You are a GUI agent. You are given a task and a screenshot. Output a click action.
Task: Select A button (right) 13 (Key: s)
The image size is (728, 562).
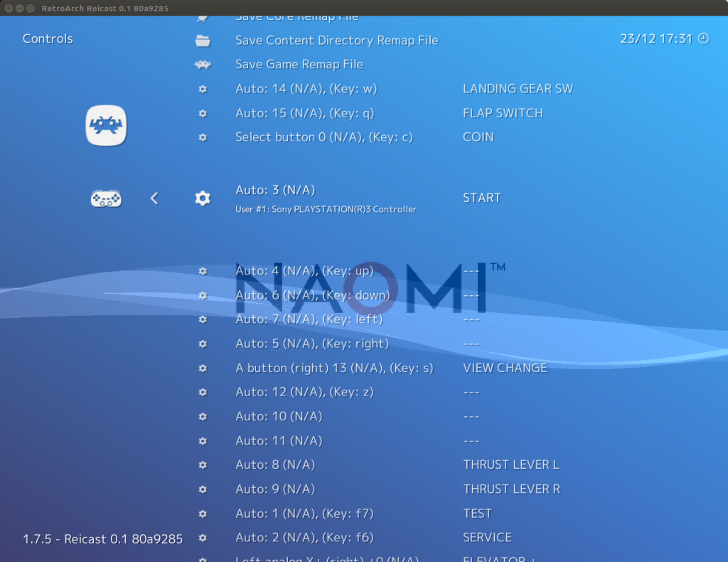334,369
